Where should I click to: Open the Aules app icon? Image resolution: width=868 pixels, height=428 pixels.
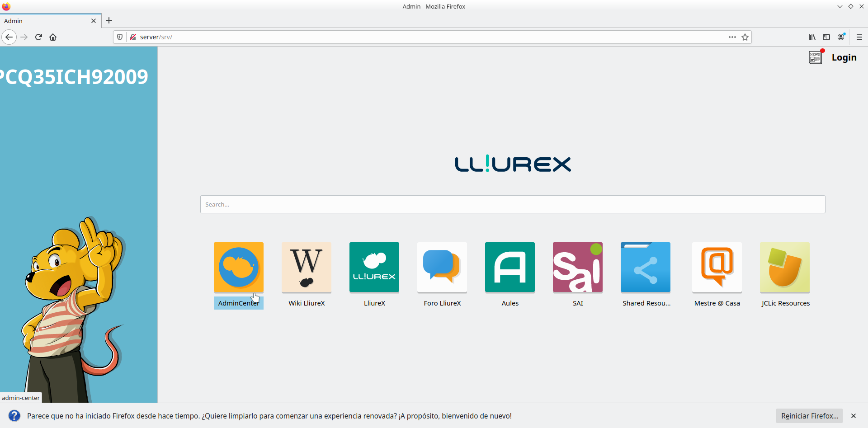[x=509, y=267]
